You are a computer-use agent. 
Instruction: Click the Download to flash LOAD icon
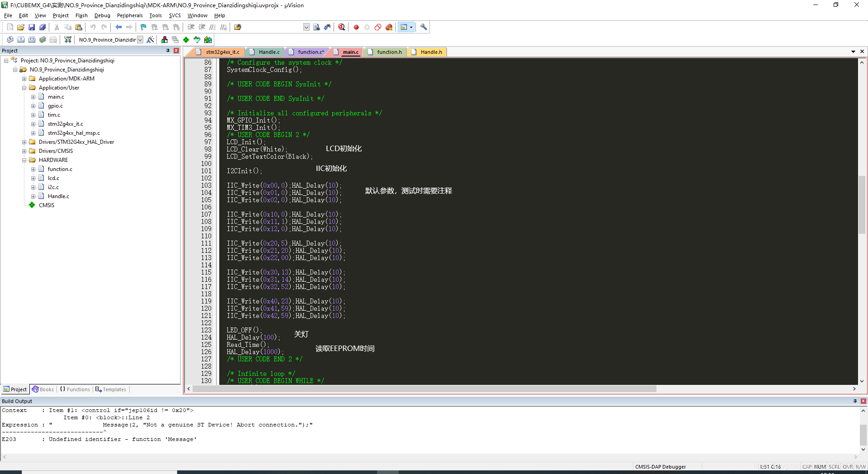tap(68, 40)
